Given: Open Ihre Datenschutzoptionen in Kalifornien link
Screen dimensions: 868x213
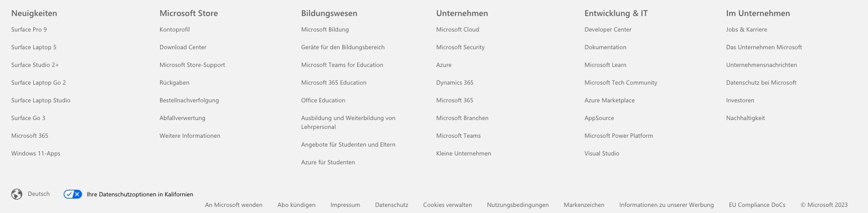Looking at the screenshot, I should (x=140, y=194).
